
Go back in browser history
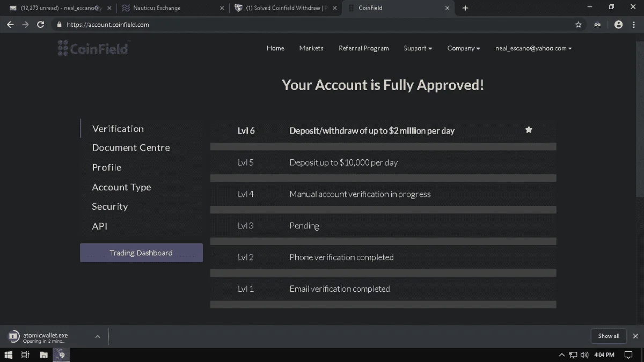(x=10, y=25)
